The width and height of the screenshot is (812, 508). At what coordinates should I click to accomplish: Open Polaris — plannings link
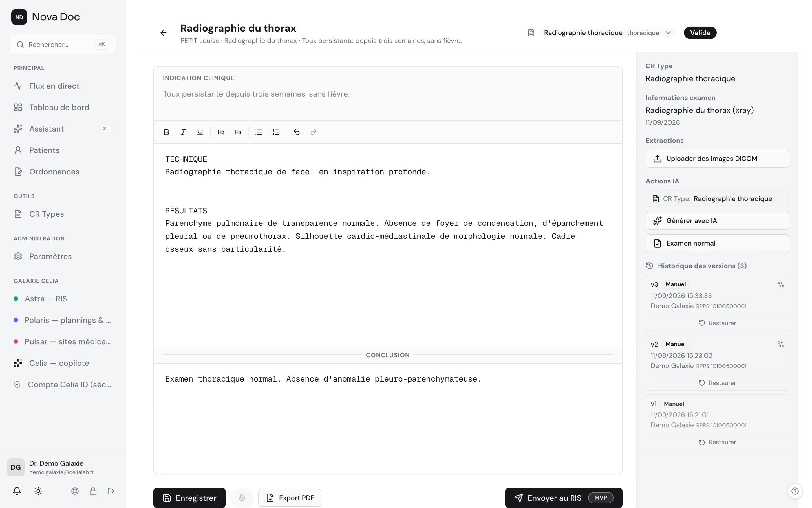pyautogui.click(x=63, y=320)
